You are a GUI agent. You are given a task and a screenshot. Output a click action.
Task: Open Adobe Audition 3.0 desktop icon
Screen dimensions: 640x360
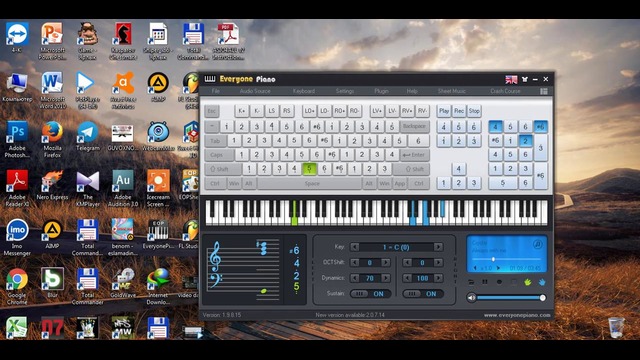click(123, 188)
